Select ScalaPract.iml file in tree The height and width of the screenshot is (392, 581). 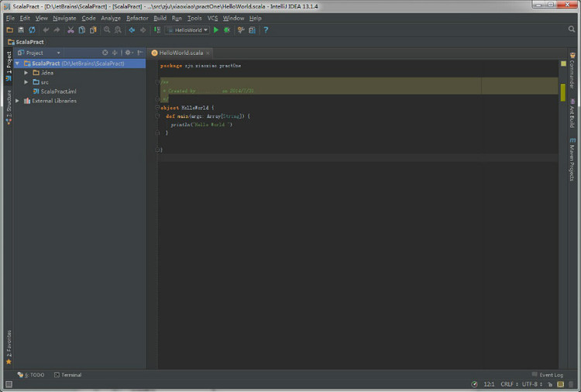(59, 91)
